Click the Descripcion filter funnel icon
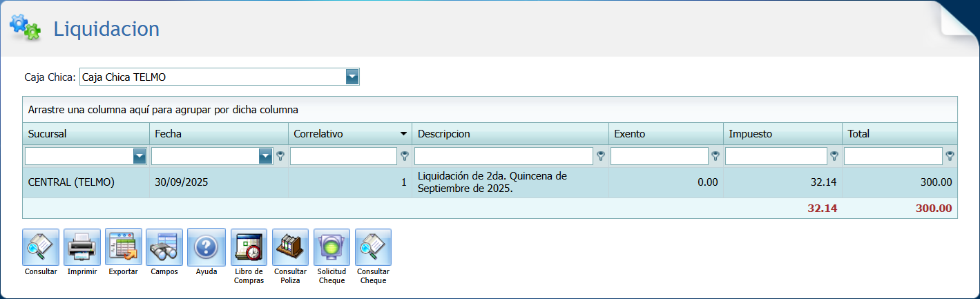This screenshot has width=980, height=299. pyautogui.click(x=601, y=156)
